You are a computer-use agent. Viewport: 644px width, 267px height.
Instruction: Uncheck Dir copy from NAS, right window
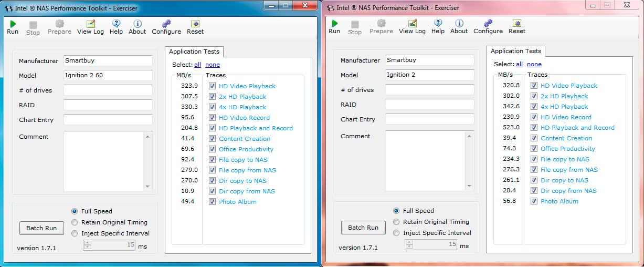[534, 191]
